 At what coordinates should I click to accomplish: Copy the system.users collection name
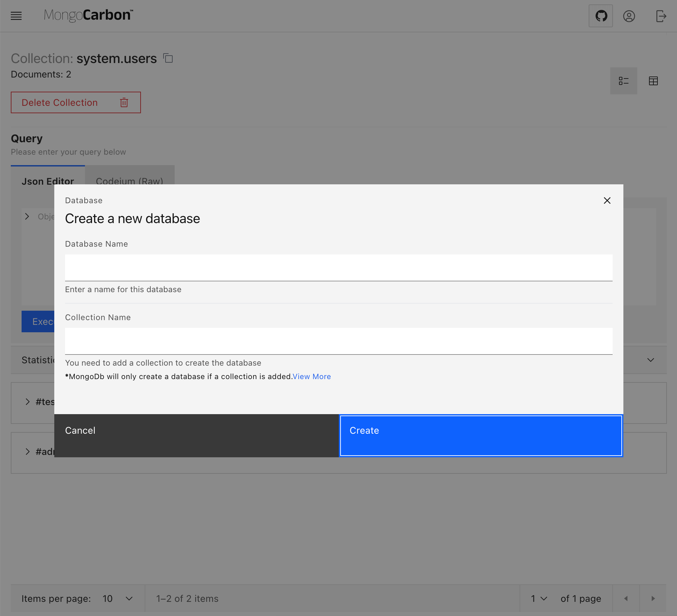click(x=168, y=58)
